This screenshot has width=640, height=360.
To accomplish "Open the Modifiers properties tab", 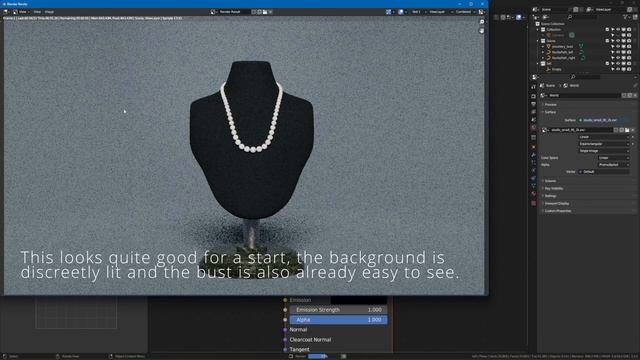I will click(x=533, y=155).
